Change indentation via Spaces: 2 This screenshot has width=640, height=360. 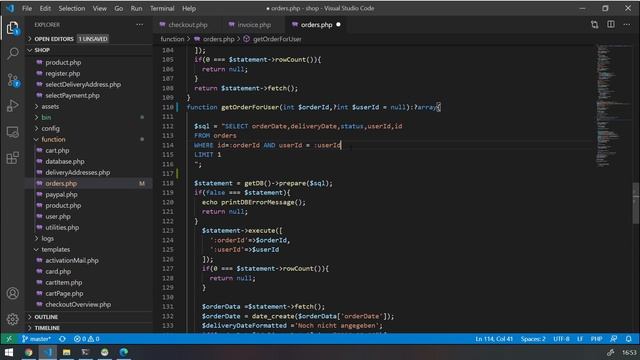point(533,339)
